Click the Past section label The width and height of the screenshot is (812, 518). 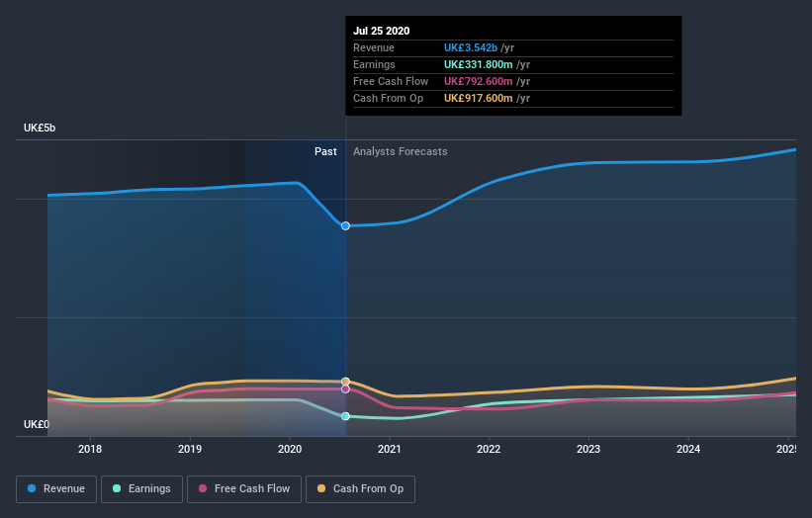point(325,151)
